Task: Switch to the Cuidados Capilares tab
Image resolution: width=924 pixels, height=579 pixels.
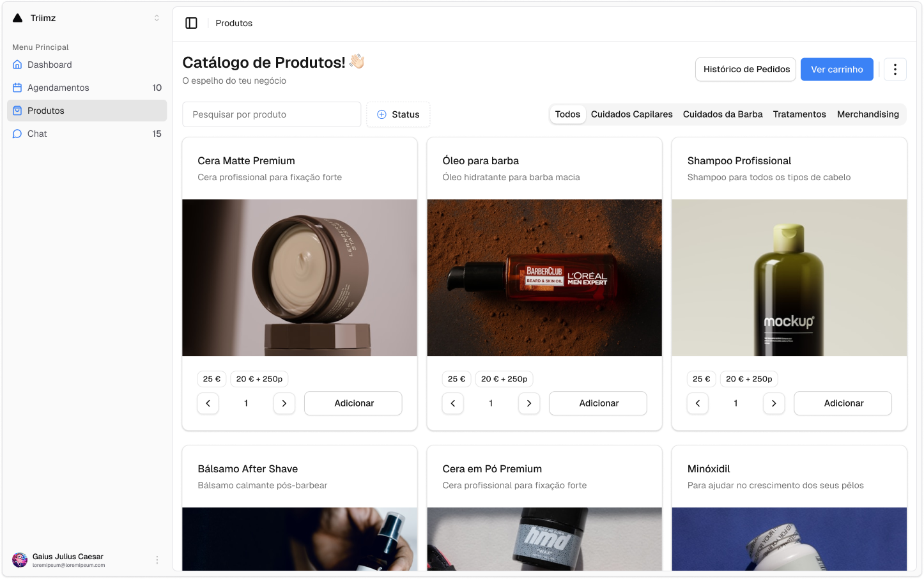Action: 631,114
